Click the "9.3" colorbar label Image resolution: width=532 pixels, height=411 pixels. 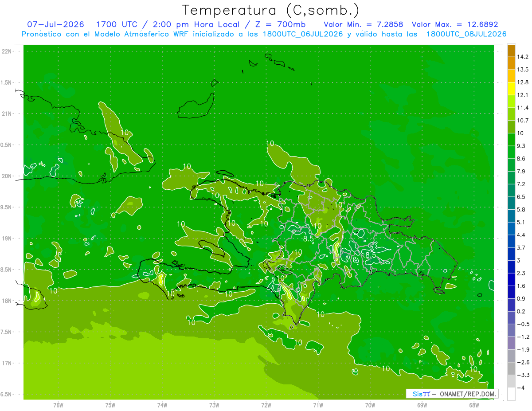[x=521, y=146]
